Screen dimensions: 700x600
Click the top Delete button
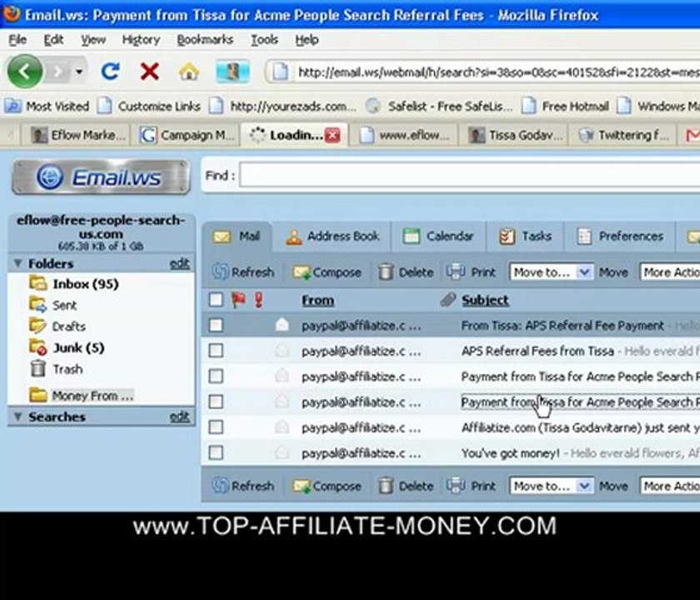pyautogui.click(x=406, y=272)
